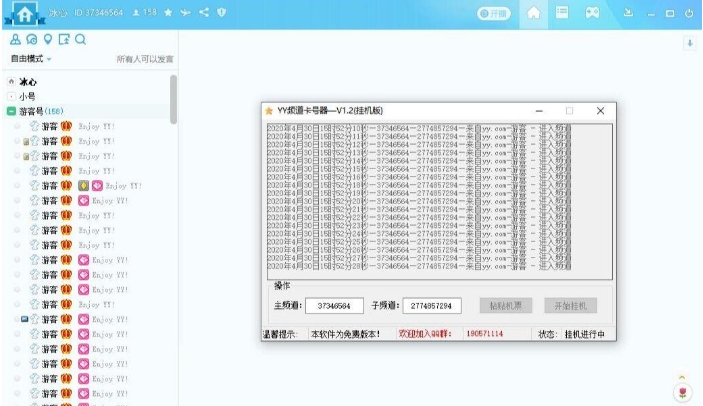
Task: Select the log line at 52分15秒
Action: pos(419,169)
